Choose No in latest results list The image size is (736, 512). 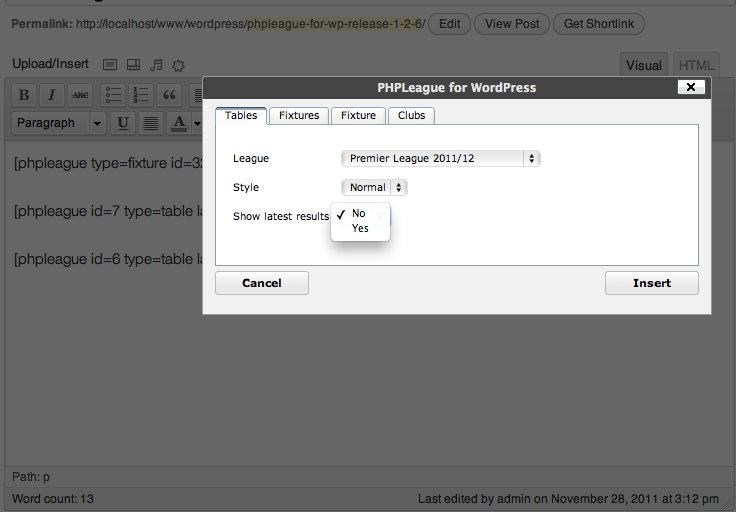pos(360,214)
